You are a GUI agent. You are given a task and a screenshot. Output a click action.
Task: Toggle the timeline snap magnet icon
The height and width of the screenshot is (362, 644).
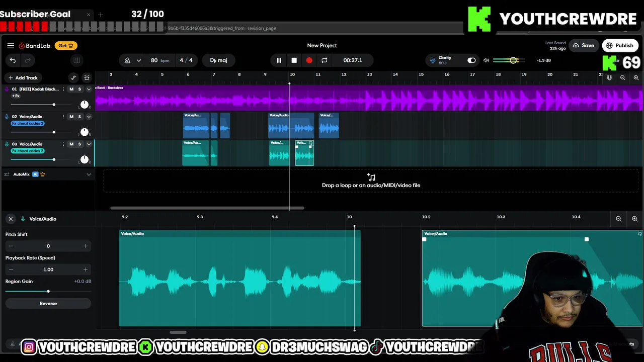(x=609, y=78)
